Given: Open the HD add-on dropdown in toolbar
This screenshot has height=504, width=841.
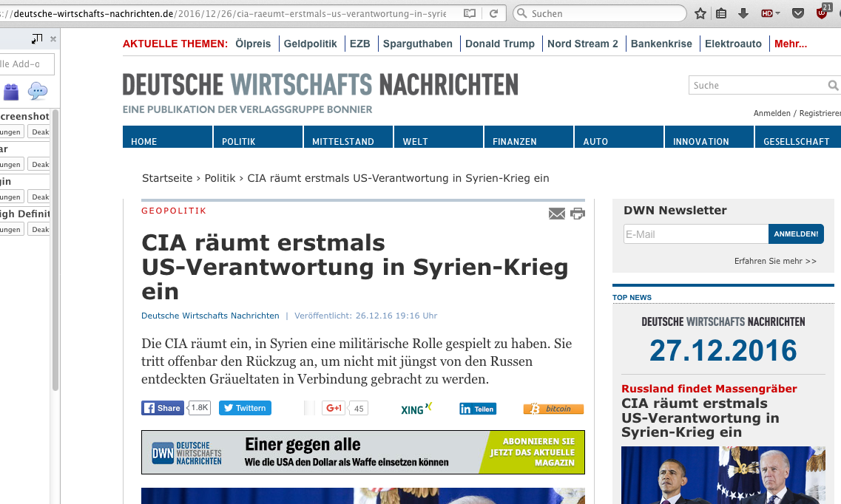Looking at the screenshot, I should 770,13.
